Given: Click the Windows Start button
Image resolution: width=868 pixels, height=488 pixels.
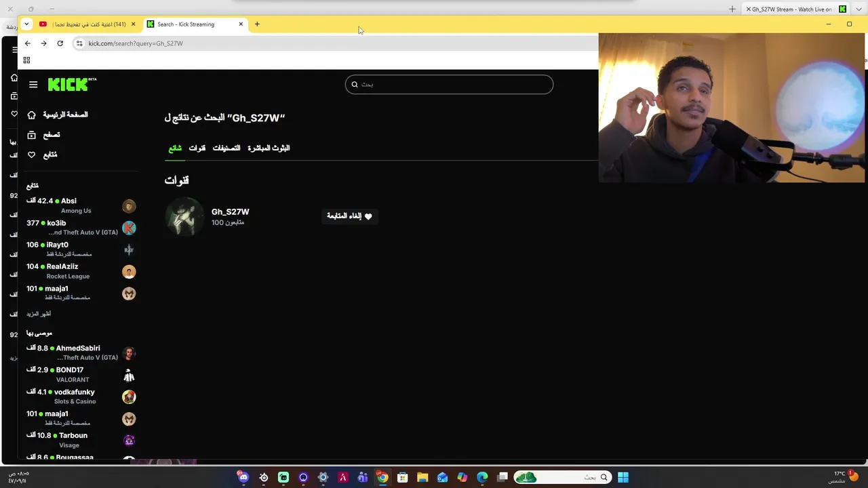Looking at the screenshot, I should [623, 477].
